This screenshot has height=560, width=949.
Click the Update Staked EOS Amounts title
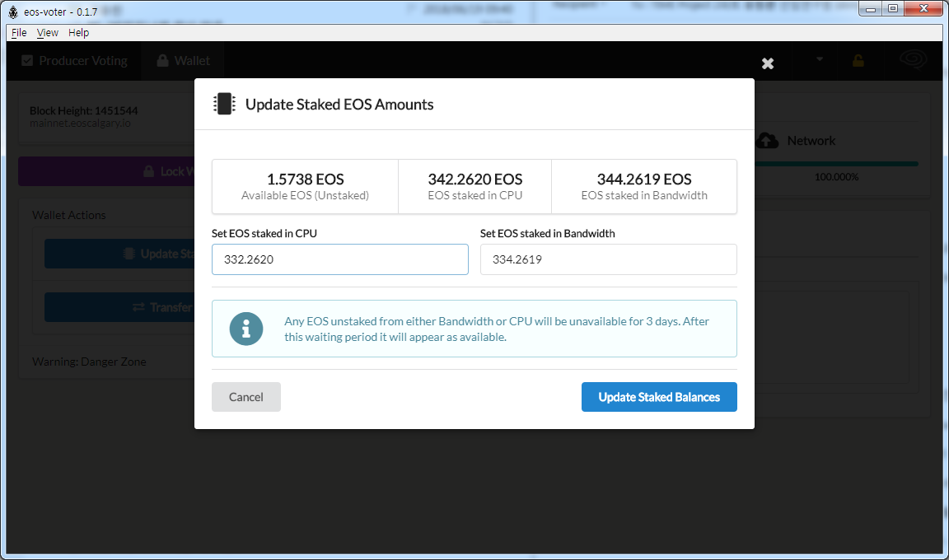(339, 105)
